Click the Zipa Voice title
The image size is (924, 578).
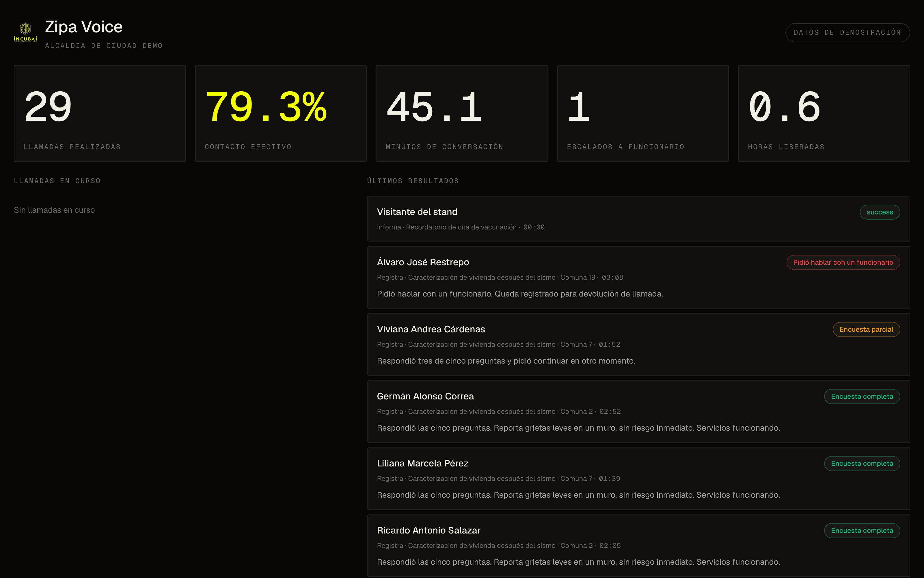point(84,27)
